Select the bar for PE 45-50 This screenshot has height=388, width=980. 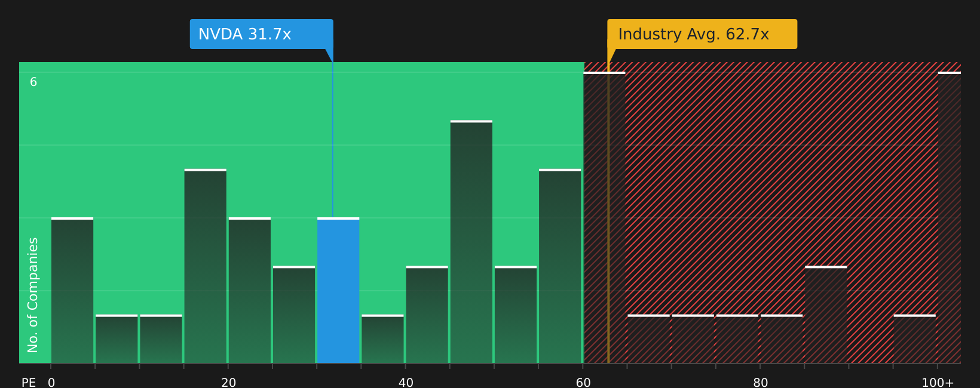[471, 242]
